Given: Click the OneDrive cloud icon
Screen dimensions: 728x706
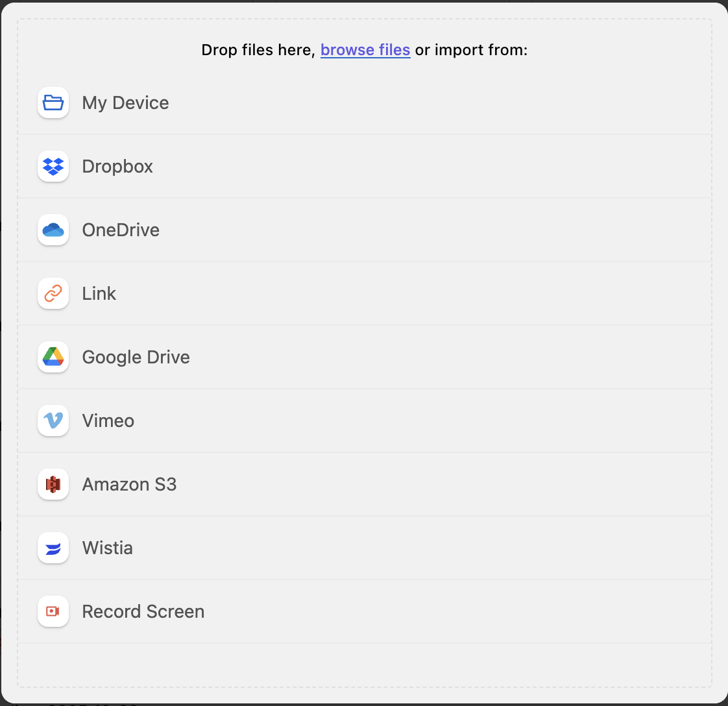Looking at the screenshot, I should [53, 230].
